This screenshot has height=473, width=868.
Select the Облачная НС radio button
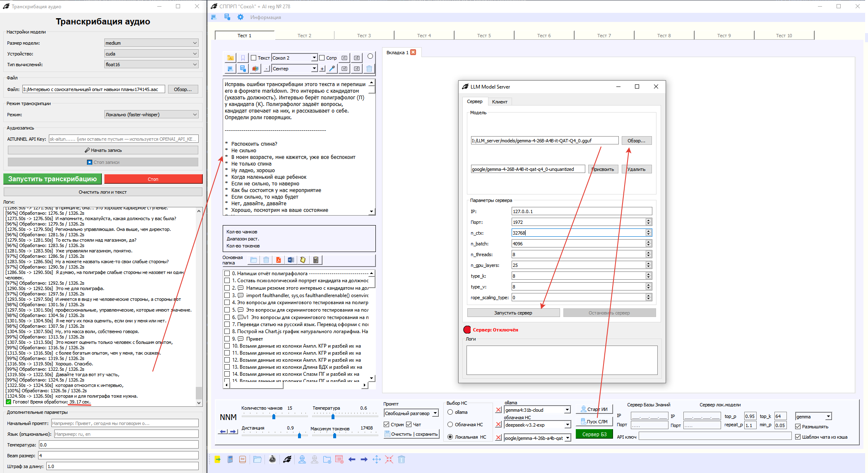[x=450, y=425]
